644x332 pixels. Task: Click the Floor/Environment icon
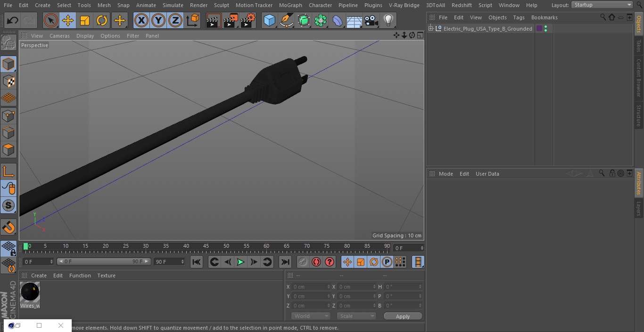(x=355, y=20)
